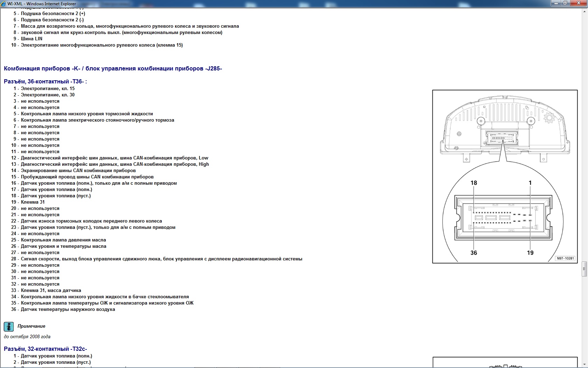The image size is (588, 368).
Task: Select pin 19 'Клемма 31' list entry
Action: click(x=33, y=202)
